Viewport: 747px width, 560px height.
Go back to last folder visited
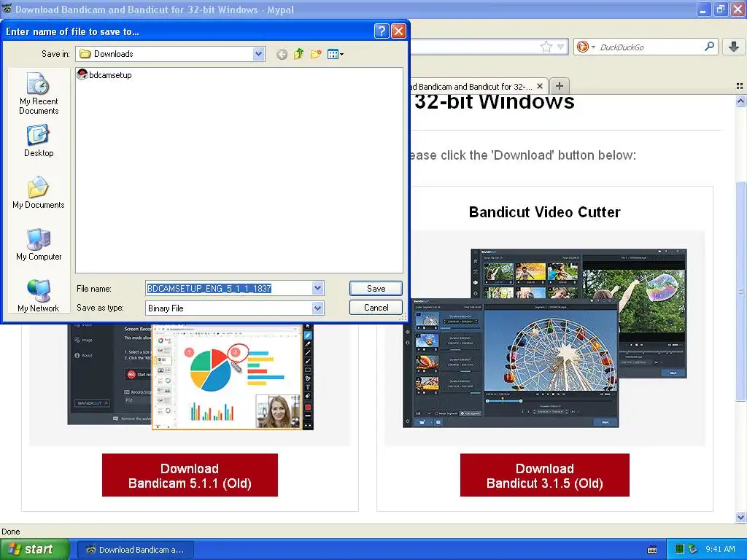282,54
